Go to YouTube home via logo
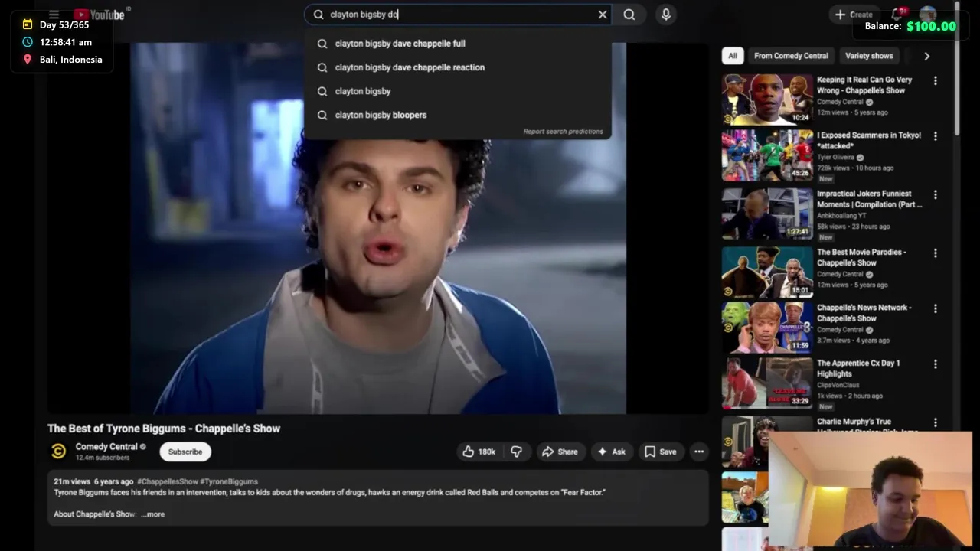The height and width of the screenshot is (551, 980). (x=99, y=15)
